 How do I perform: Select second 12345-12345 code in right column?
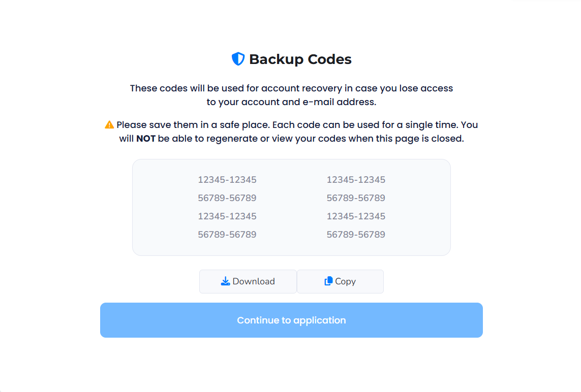click(356, 216)
